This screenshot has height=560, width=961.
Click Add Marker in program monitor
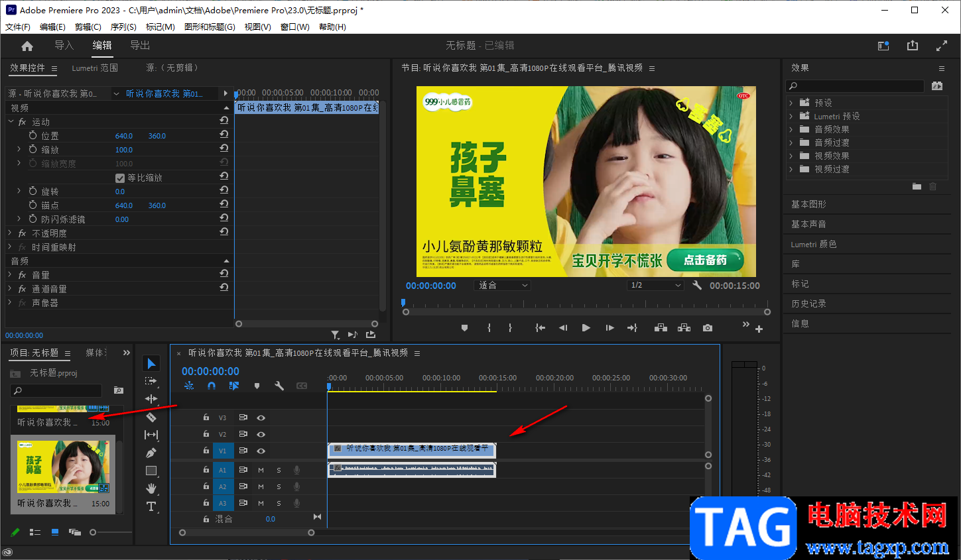(464, 328)
